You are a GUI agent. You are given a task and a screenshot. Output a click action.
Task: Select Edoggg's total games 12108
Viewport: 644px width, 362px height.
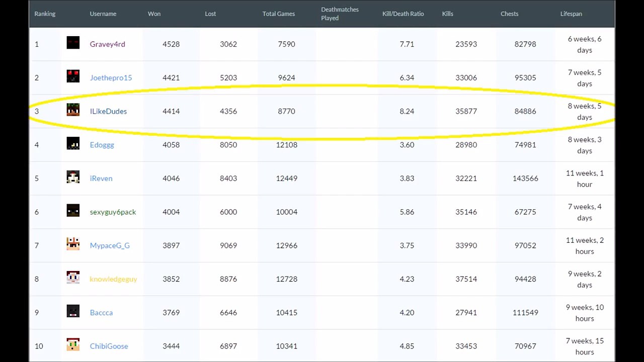pos(287,145)
